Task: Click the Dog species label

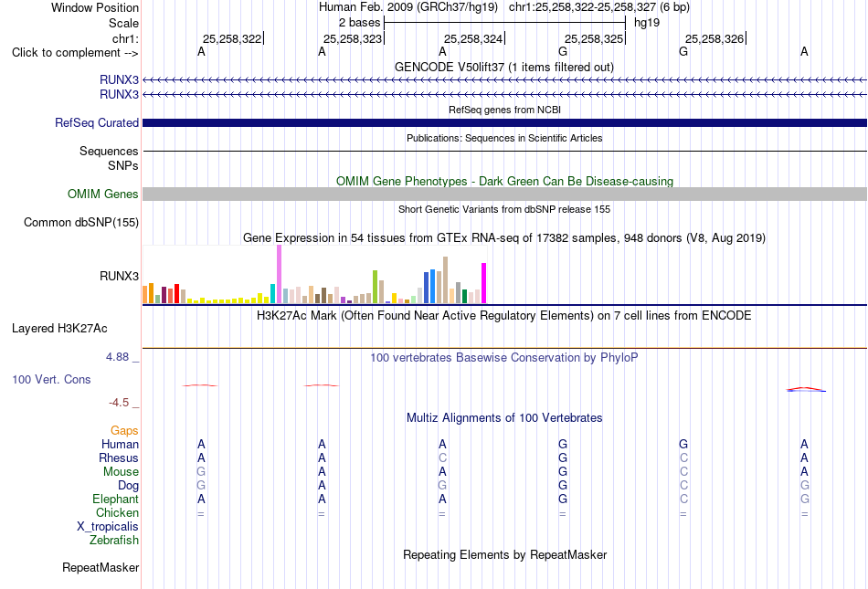Action: tap(129, 486)
